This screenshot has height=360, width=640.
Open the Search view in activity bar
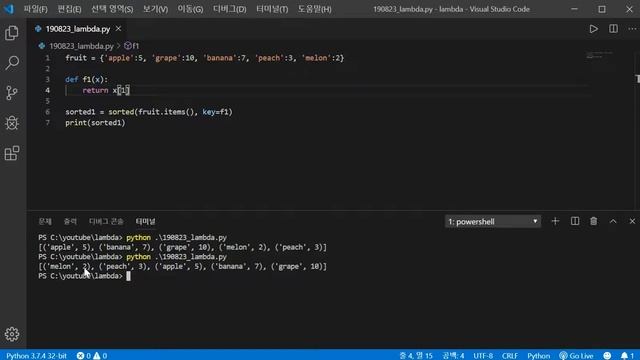click(x=12, y=63)
